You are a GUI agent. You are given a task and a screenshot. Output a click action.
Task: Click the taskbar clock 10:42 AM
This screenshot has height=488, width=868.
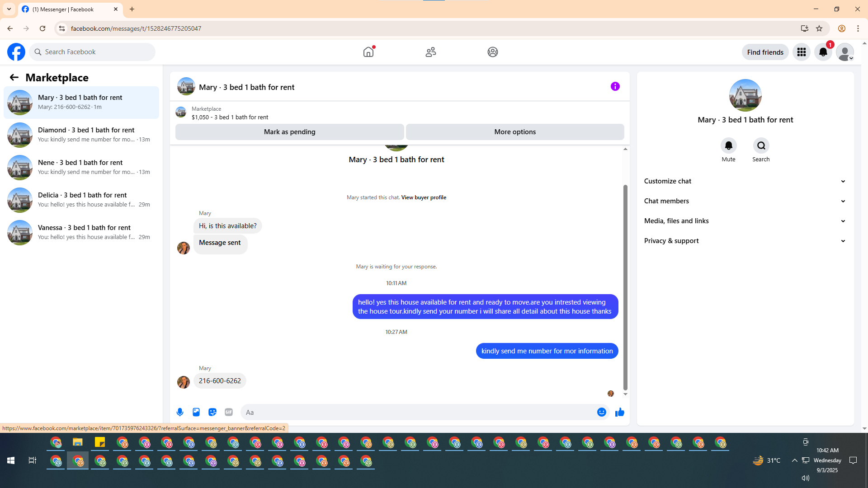(x=827, y=450)
